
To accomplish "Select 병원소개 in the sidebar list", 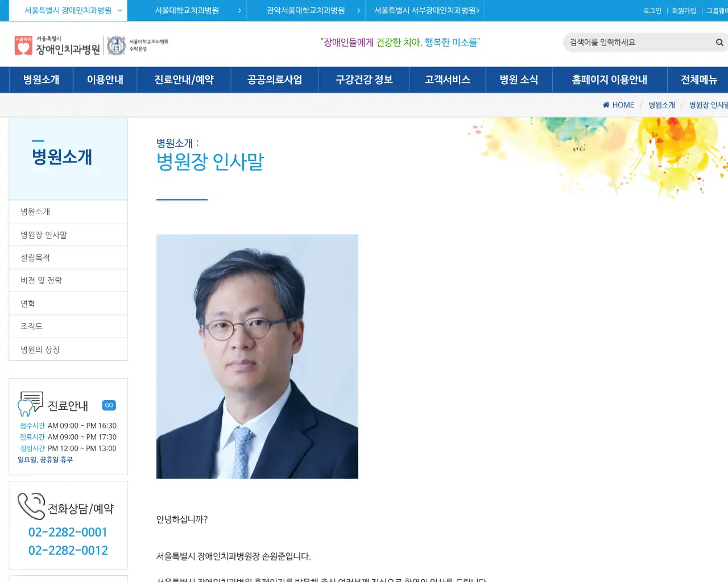I will pyautogui.click(x=68, y=211).
